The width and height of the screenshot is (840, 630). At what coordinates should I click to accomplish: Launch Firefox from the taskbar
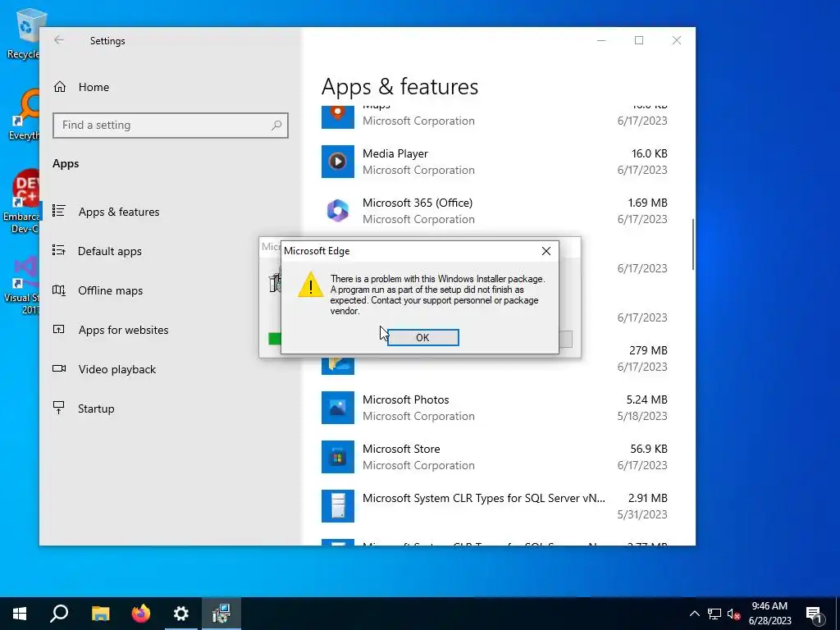[x=141, y=614]
